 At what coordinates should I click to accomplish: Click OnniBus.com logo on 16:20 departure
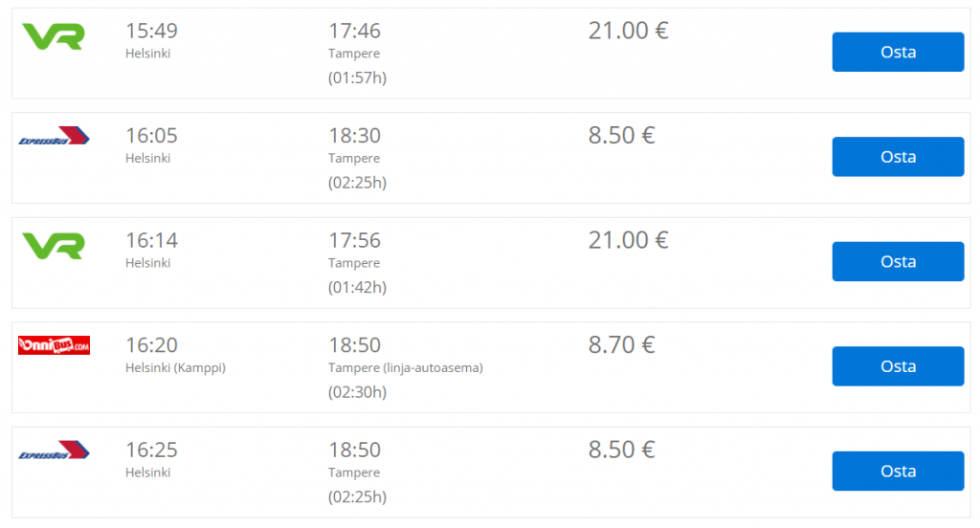click(54, 345)
